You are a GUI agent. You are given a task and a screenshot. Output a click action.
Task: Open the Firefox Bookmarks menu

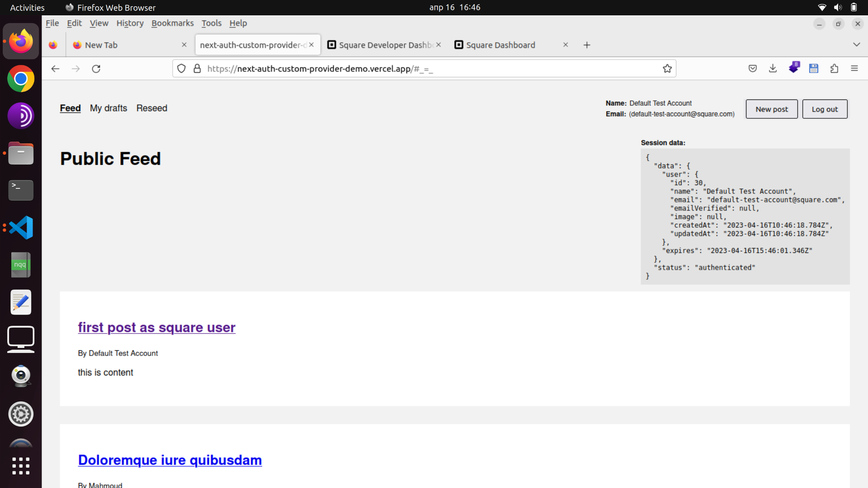click(x=172, y=23)
